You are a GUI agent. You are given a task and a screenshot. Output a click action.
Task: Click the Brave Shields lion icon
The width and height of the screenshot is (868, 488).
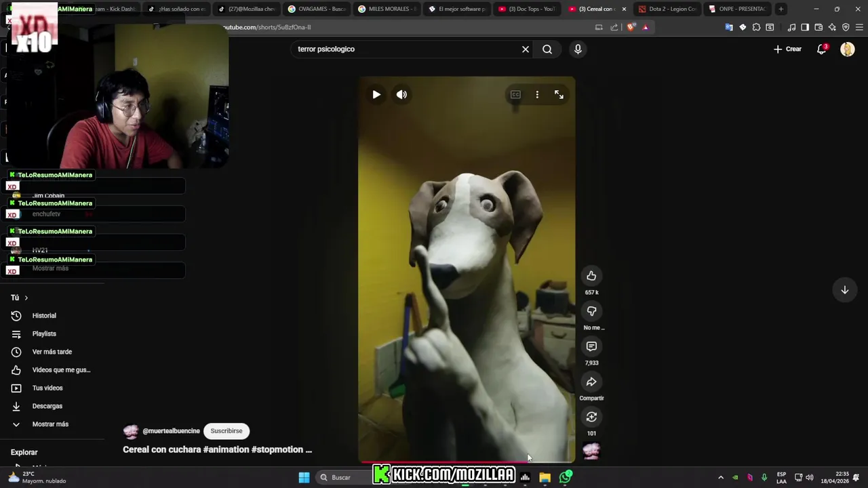pyautogui.click(x=631, y=27)
